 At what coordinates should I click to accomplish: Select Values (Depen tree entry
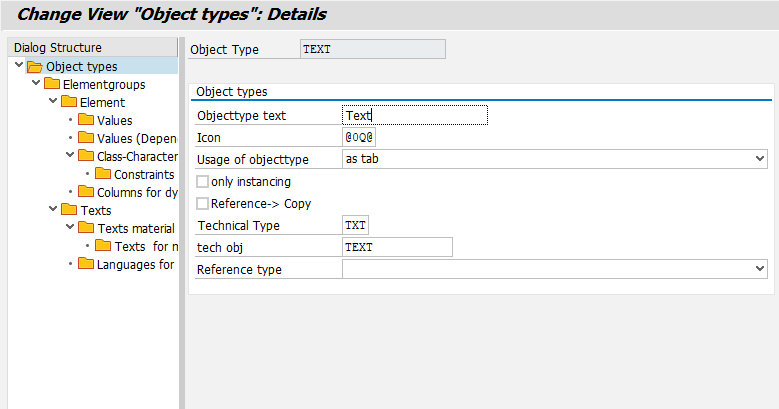pos(136,139)
